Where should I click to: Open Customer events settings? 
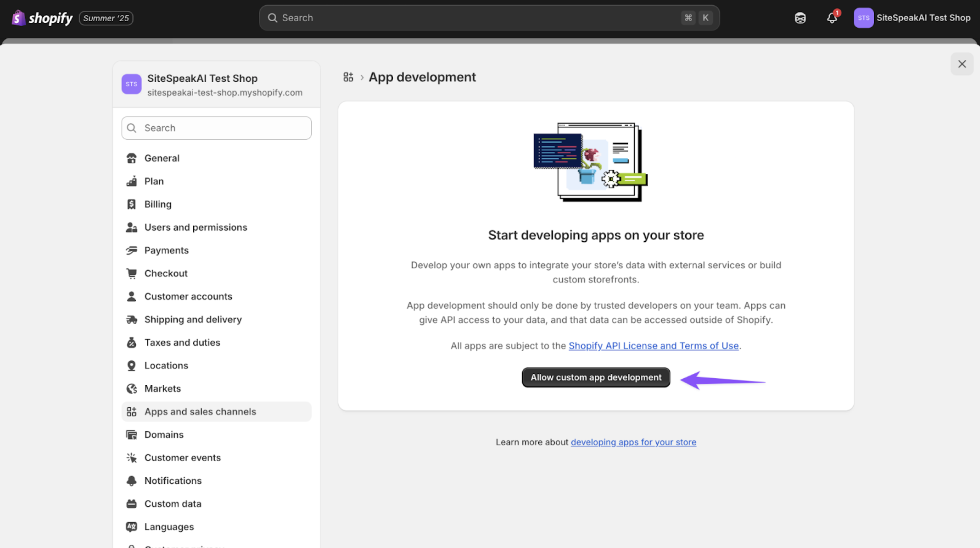(x=182, y=458)
